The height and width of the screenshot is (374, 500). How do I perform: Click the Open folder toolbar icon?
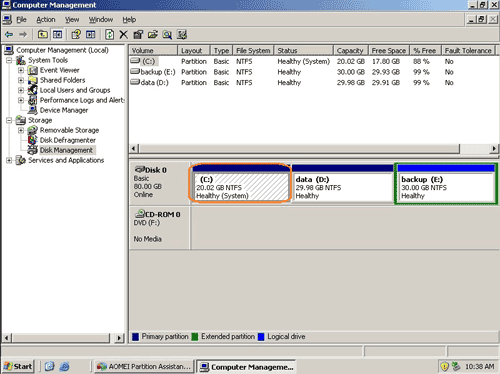[153, 34]
